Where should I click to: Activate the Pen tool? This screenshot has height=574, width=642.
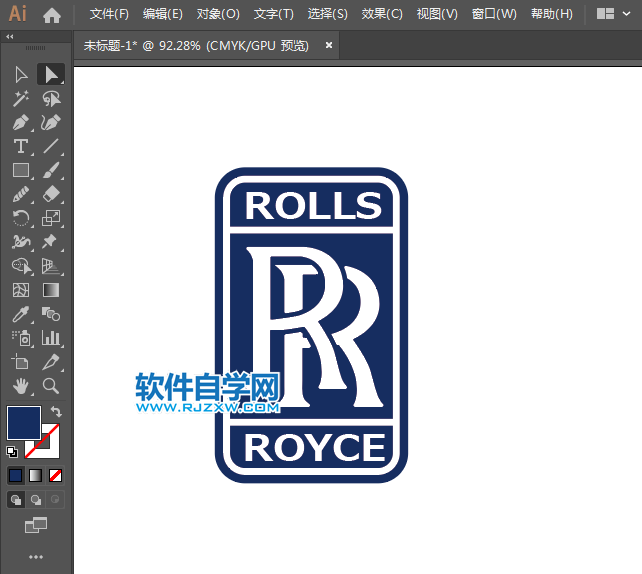pyautogui.click(x=21, y=123)
